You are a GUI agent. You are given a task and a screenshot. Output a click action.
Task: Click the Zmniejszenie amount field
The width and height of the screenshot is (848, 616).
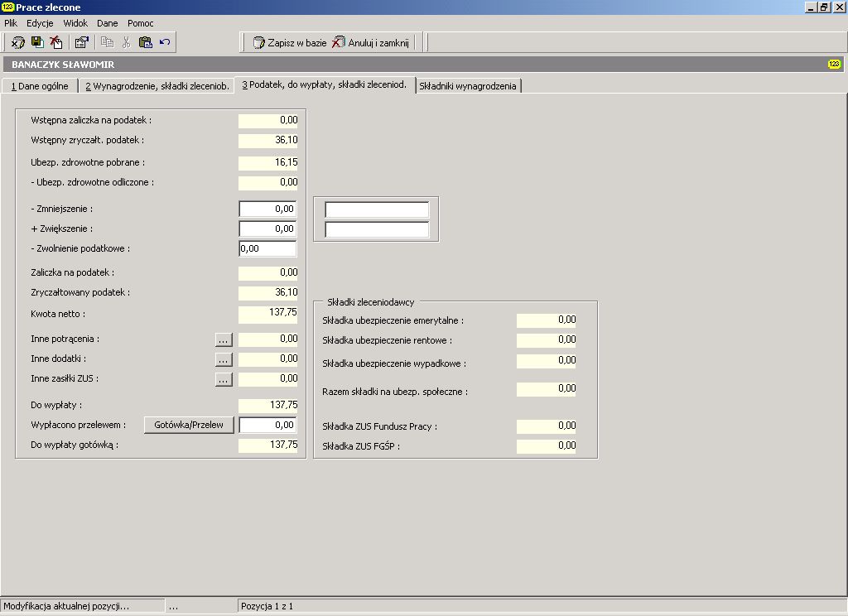point(267,209)
